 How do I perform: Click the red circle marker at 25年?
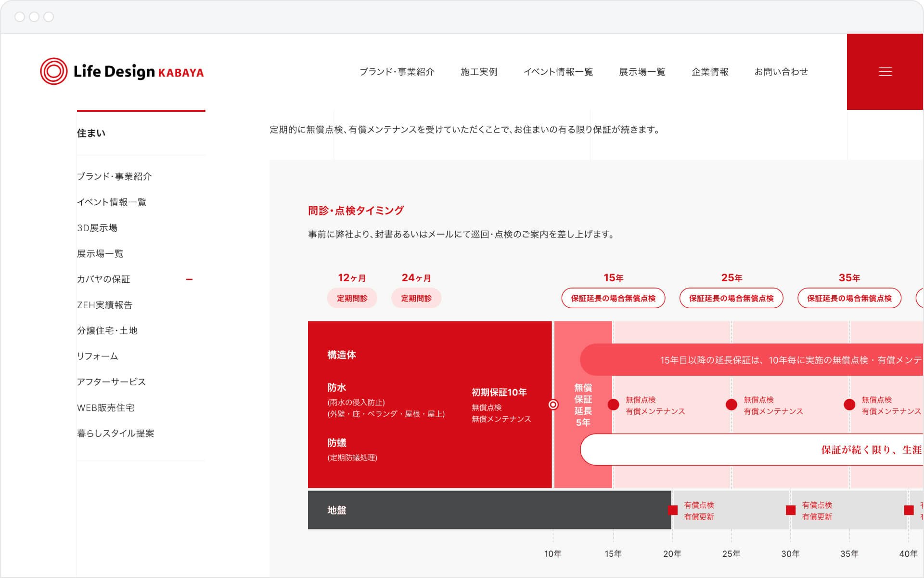731,405
